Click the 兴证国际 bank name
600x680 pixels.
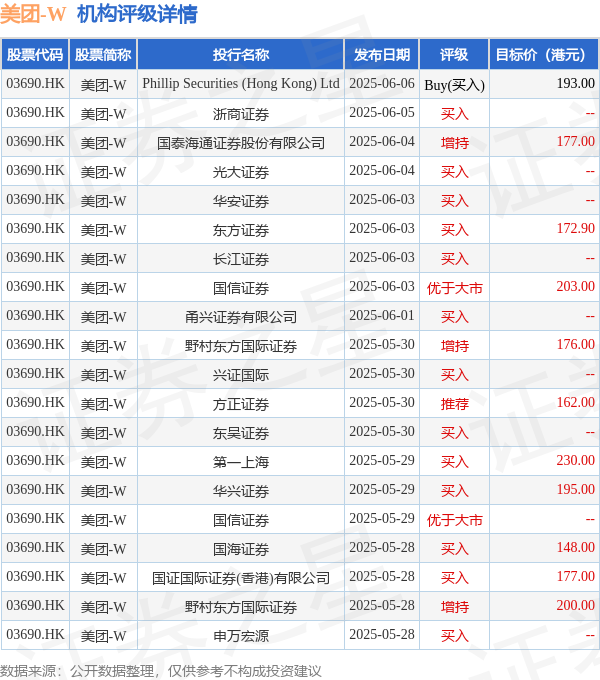tap(241, 375)
